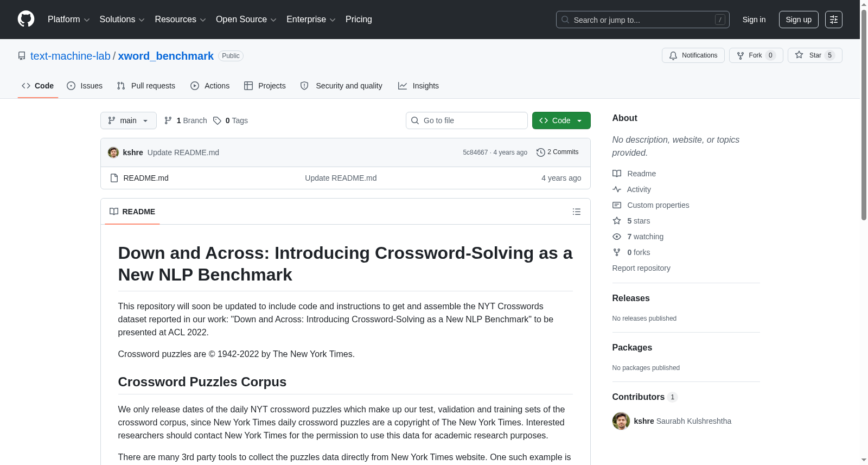Open Update README.md in the file row
Viewport: 868px width, 465px height.
pyautogui.click(x=341, y=178)
